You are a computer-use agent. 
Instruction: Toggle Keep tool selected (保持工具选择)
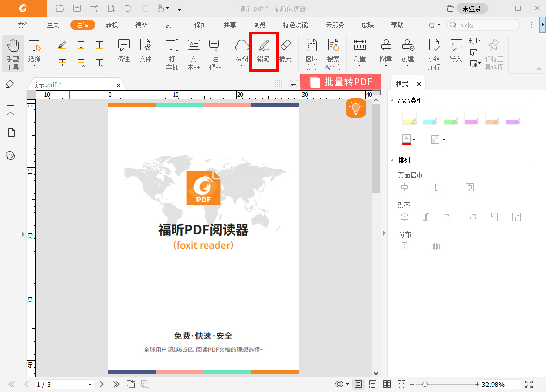pos(494,54)
